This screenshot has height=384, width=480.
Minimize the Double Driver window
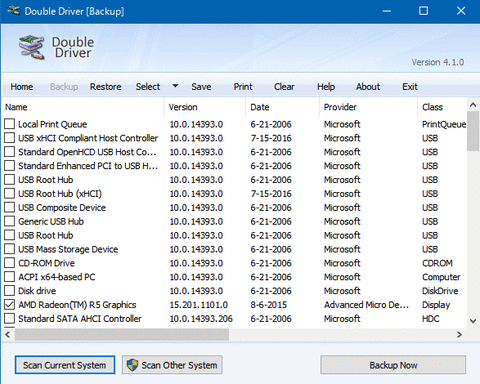coord(387,11)
